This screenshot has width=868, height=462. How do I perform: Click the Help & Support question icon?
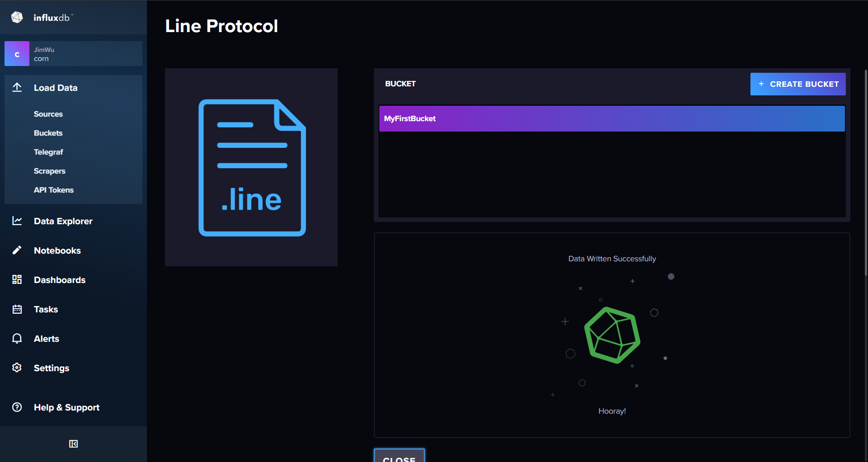pyautogui.click(x=17, y=407)
